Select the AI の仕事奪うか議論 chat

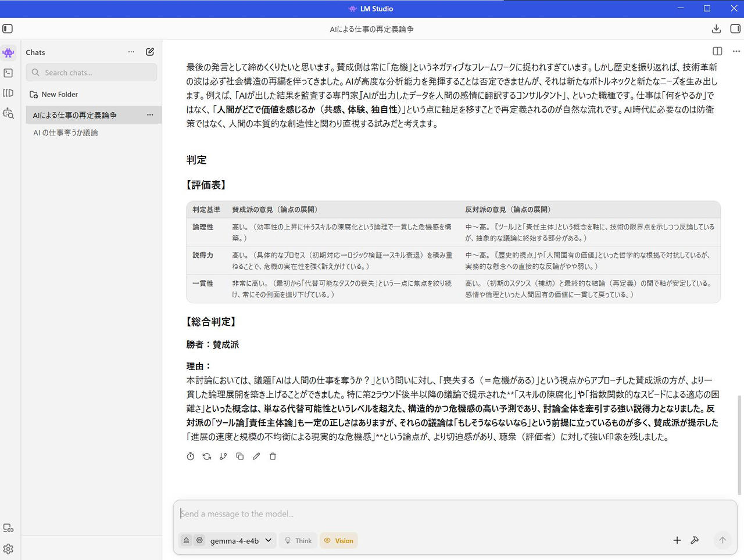coord(66,133)
